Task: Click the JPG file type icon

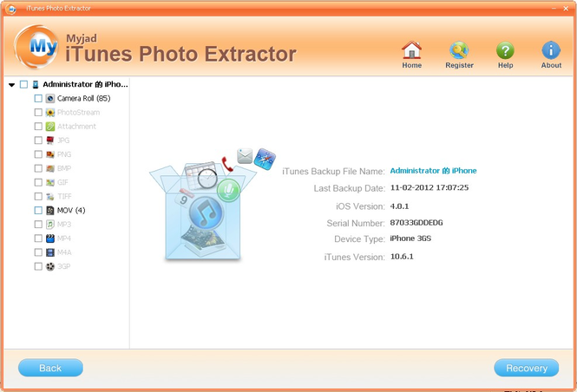Action: coord(50,140)
